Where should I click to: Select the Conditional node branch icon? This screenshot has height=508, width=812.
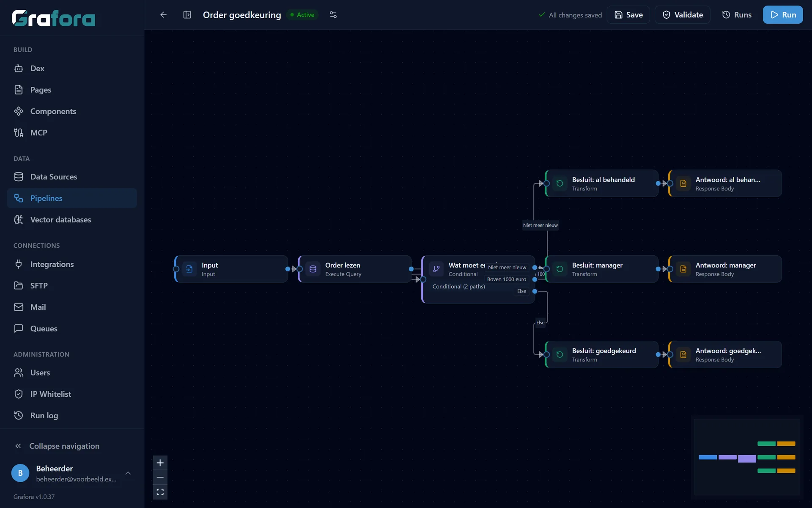coord(436,269)
